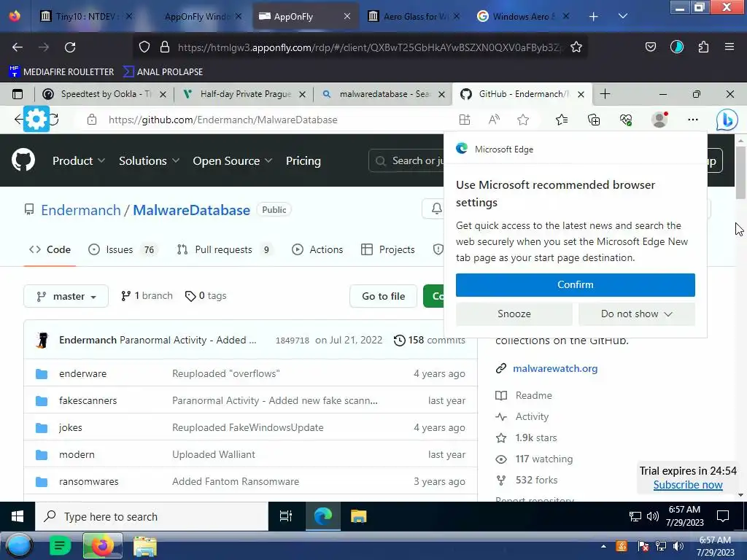
Task: Click the blue AppOnFly gear icon
Action: pyautogui.click(x=36, y=119)
